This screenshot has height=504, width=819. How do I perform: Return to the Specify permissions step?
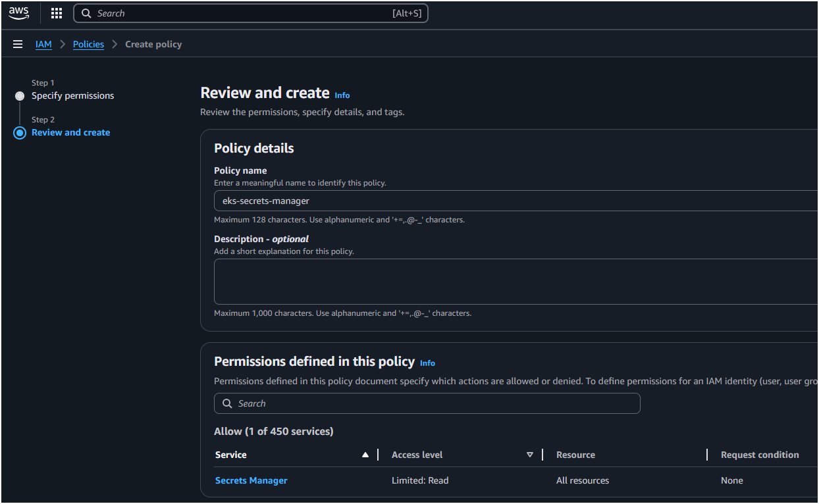[72, 95]
